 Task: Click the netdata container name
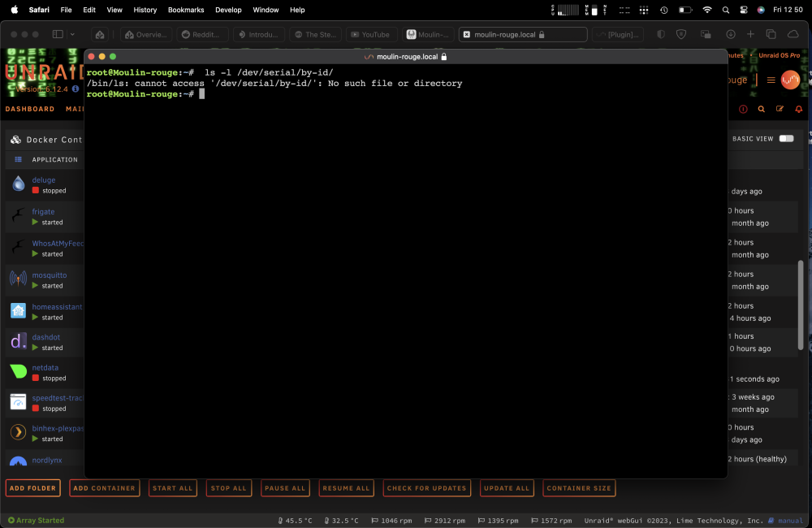point(45,367)
